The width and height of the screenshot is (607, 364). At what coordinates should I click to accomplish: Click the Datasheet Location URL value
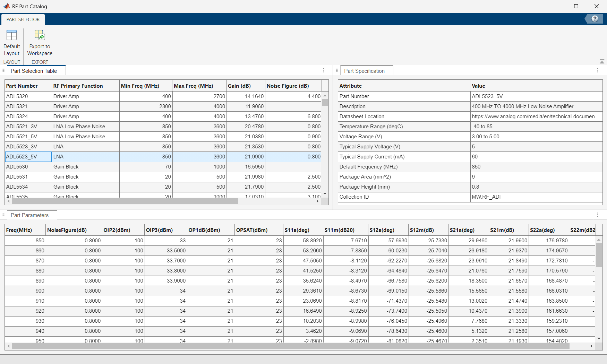[535, 116]
